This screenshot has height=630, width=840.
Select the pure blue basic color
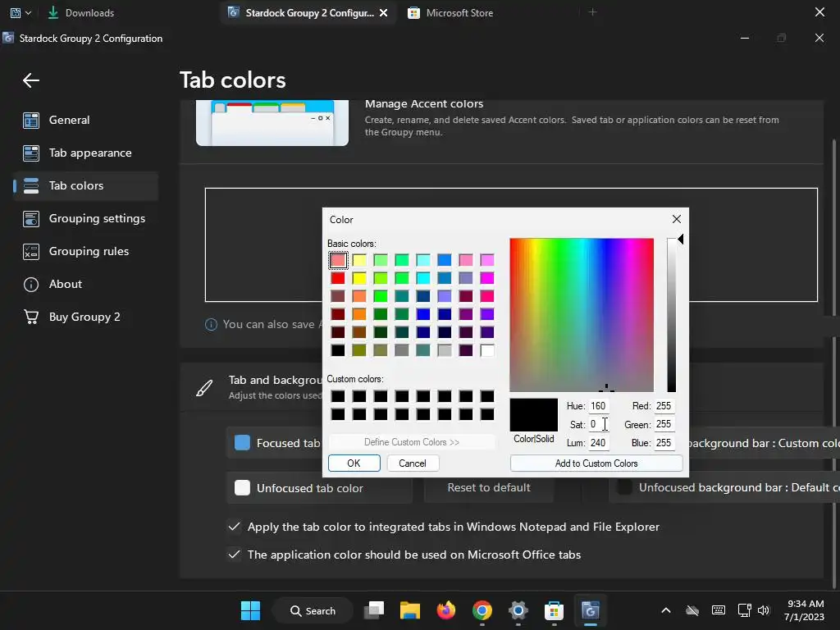click(x=423, y=314)
